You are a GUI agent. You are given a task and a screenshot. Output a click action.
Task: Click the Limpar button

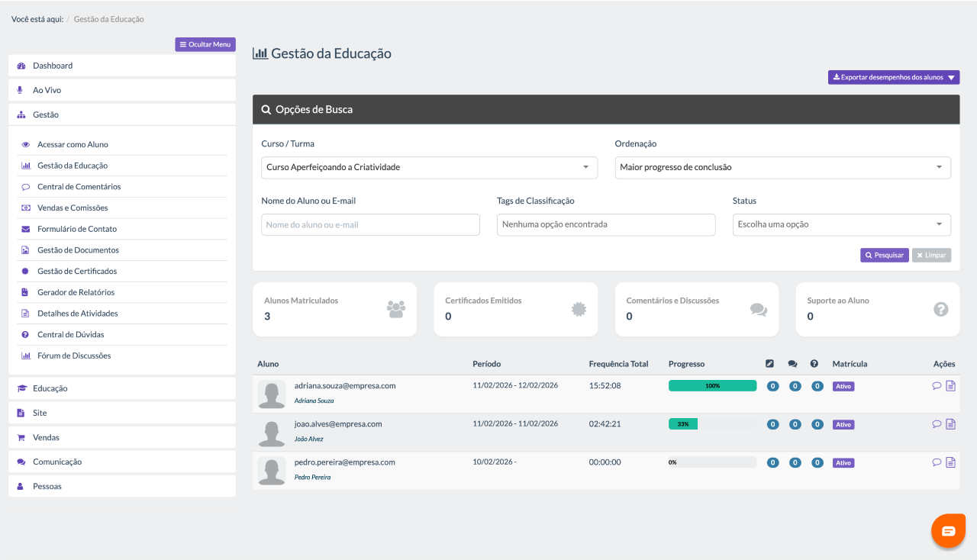point(931,255)
